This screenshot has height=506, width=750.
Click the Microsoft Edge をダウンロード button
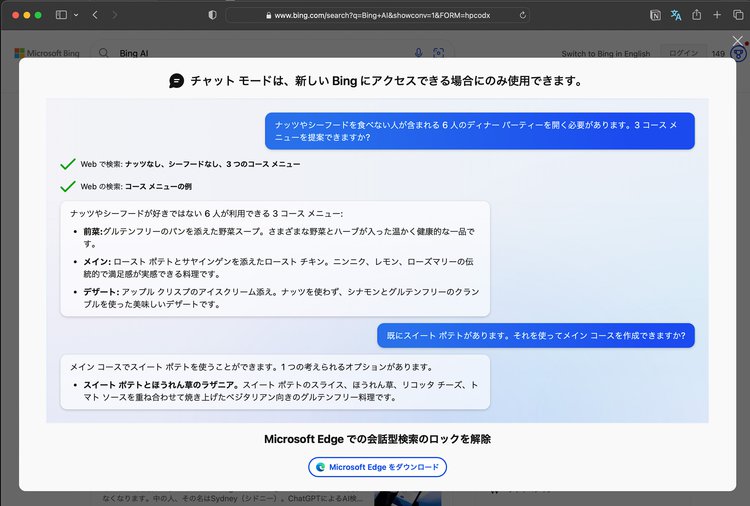pos(377,467)
